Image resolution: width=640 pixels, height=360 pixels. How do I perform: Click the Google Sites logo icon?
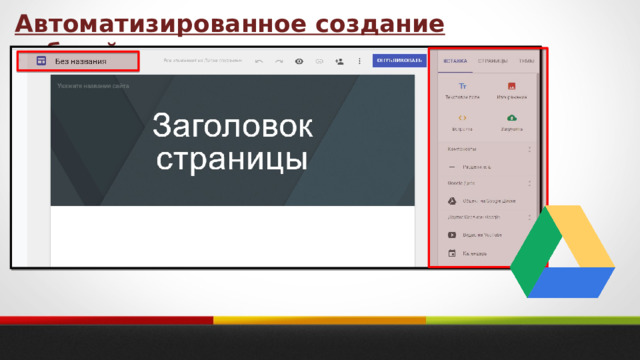coord(41,61)
